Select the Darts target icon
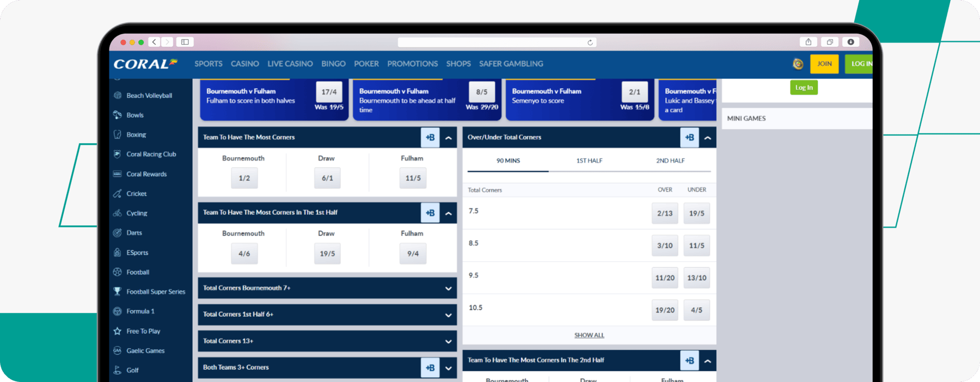Viewport: 980px width, 382px height. pyautogui.click(x=117, y=232)
